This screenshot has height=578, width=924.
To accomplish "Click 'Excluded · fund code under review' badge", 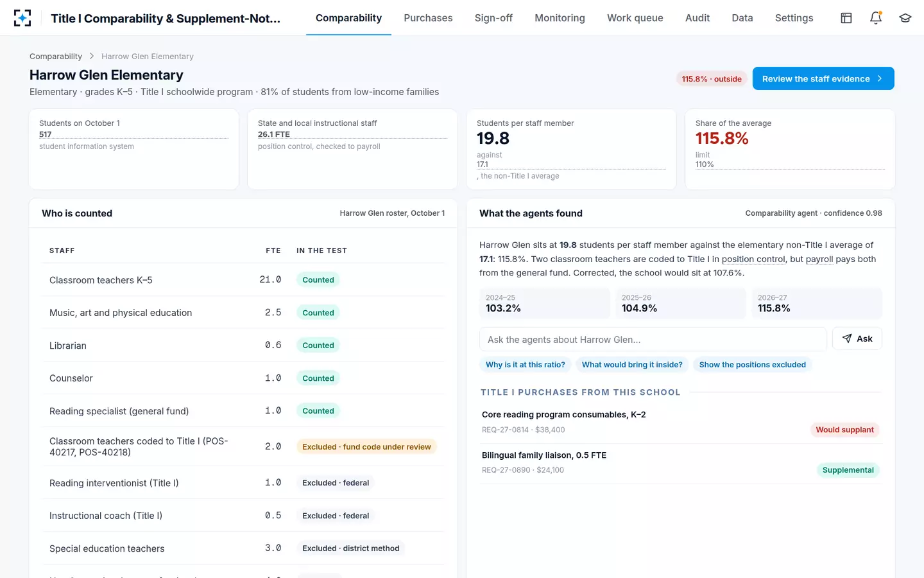I will (366, 446).
